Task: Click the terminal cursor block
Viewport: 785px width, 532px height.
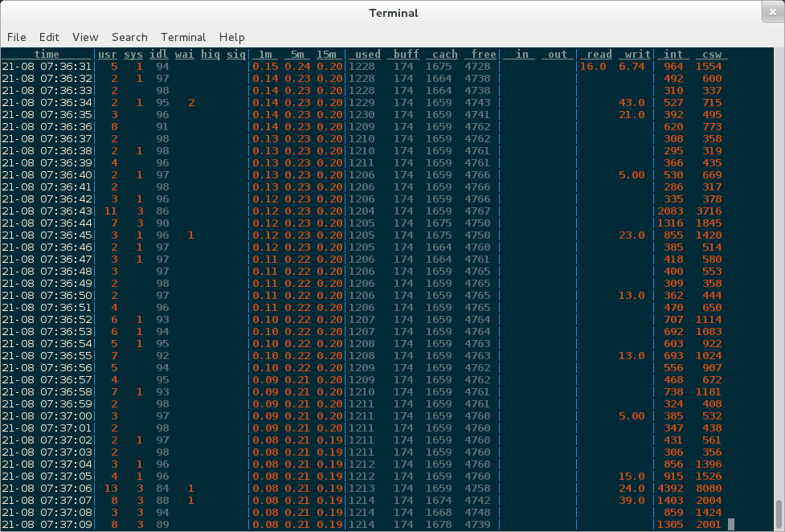Action: coord(731,525)
